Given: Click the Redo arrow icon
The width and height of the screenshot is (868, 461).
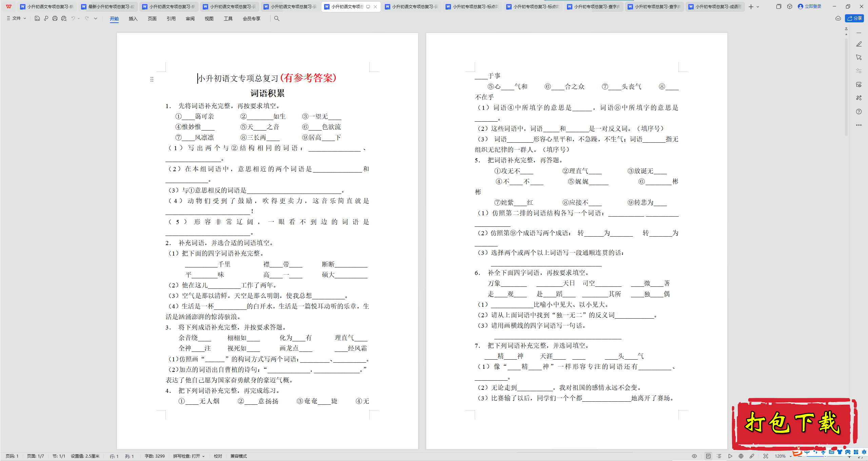Looking at the screenshot, I should coord(87,18).
